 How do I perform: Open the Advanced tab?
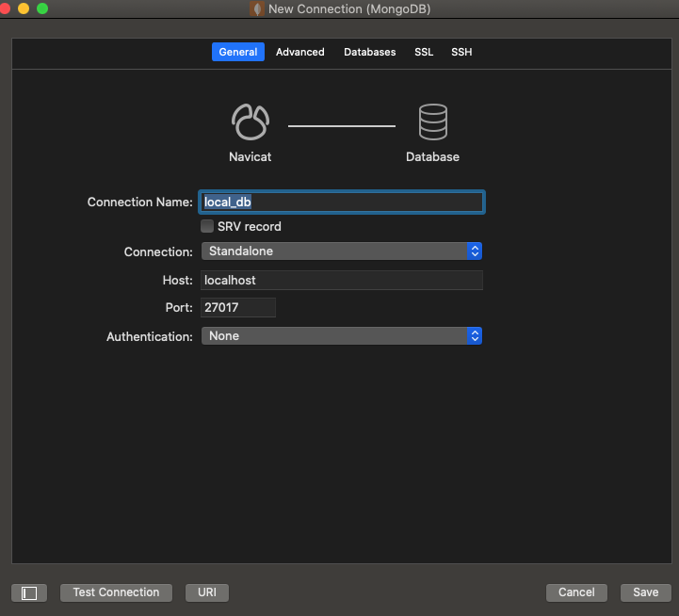tap(299, 52)
